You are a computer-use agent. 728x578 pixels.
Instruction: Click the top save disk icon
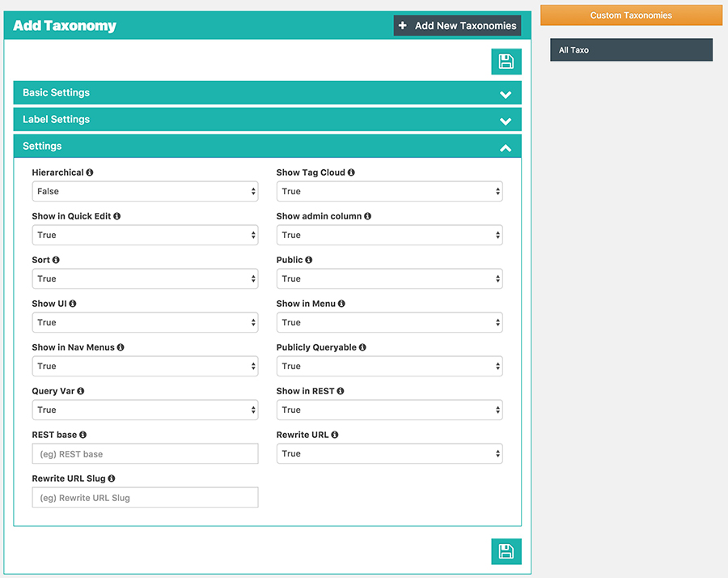tap(506, 62)
